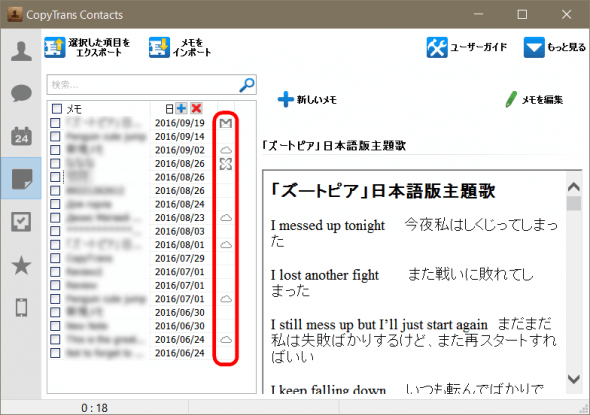Check the note dated 2016/09/19
The height and width of the screenshot is (415, 590).
point(55,123)
